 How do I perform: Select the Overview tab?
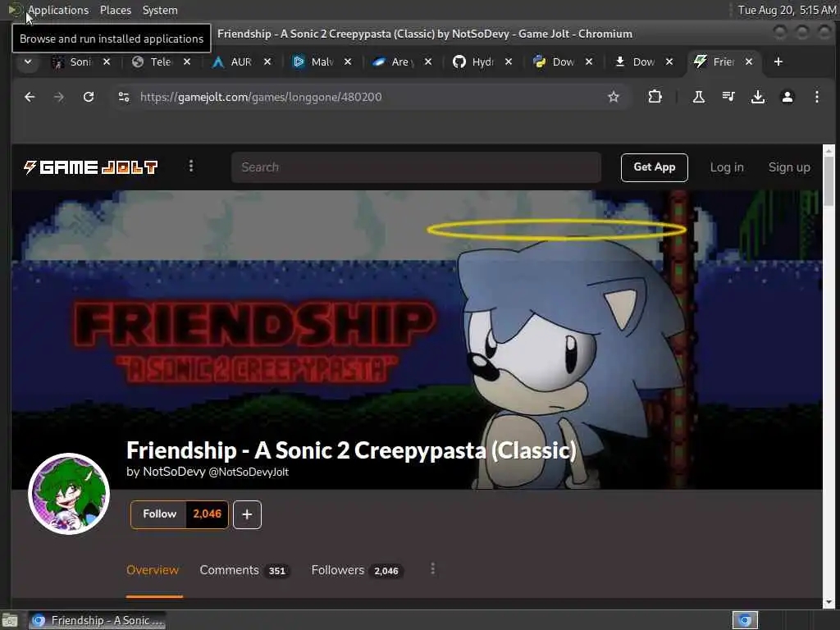[x=153, y=571]
